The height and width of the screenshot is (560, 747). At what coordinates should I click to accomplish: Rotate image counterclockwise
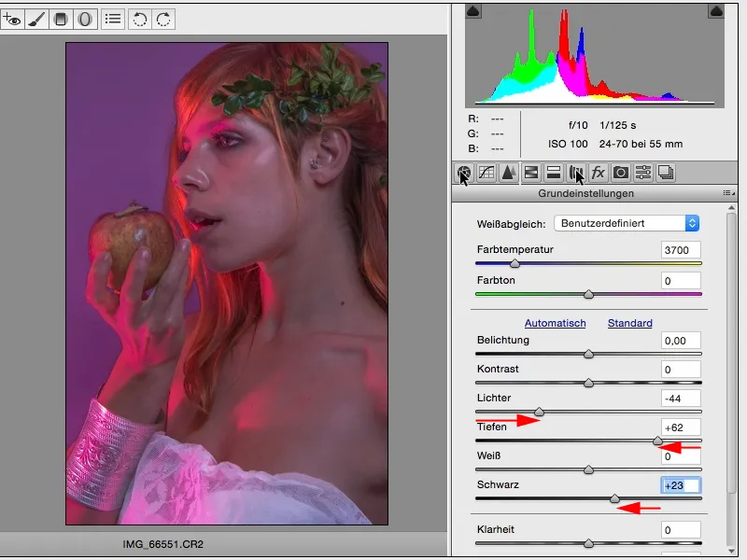point(139,19)
